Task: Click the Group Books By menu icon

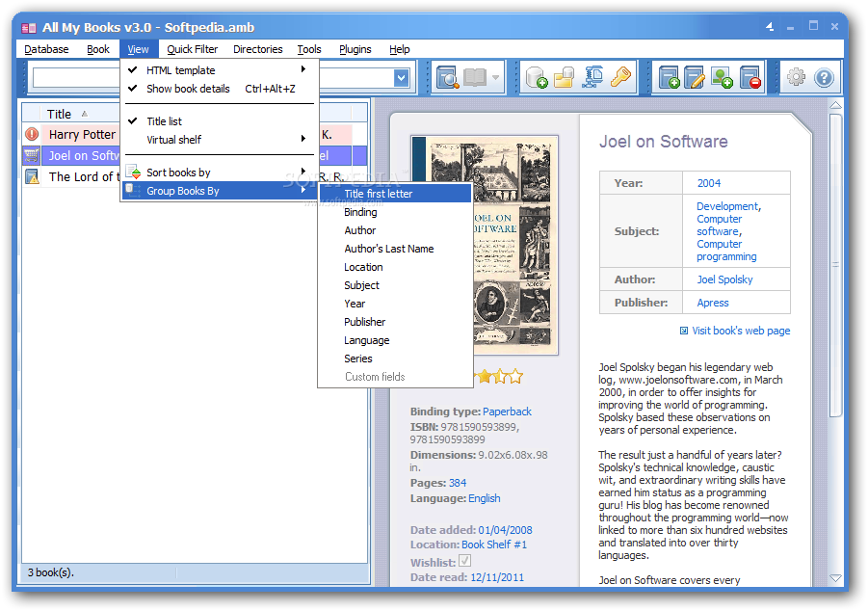Action: [133, 190]
